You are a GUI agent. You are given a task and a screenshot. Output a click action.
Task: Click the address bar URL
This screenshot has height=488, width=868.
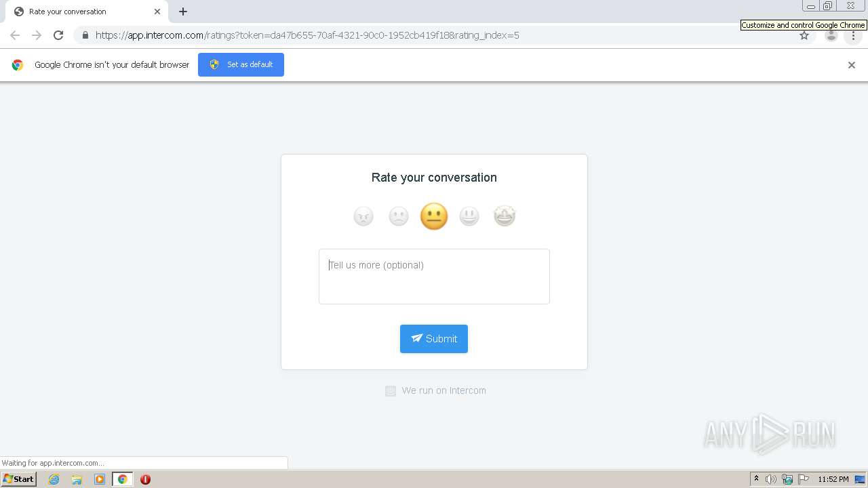pyautogui.click(x=307, y=35)
